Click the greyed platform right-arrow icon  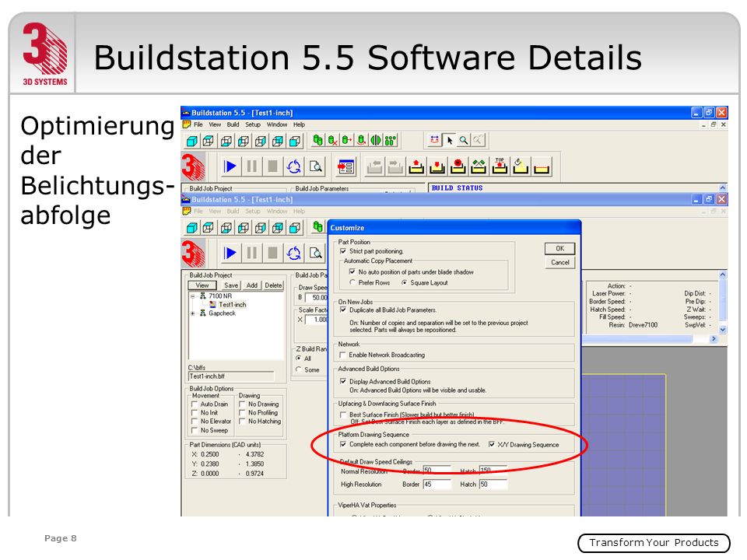point(395,166)
